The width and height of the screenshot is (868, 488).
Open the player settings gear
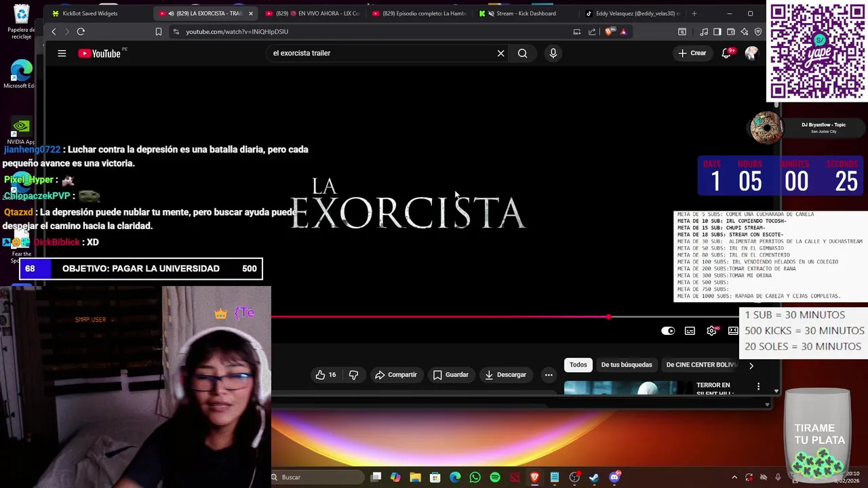711,331
